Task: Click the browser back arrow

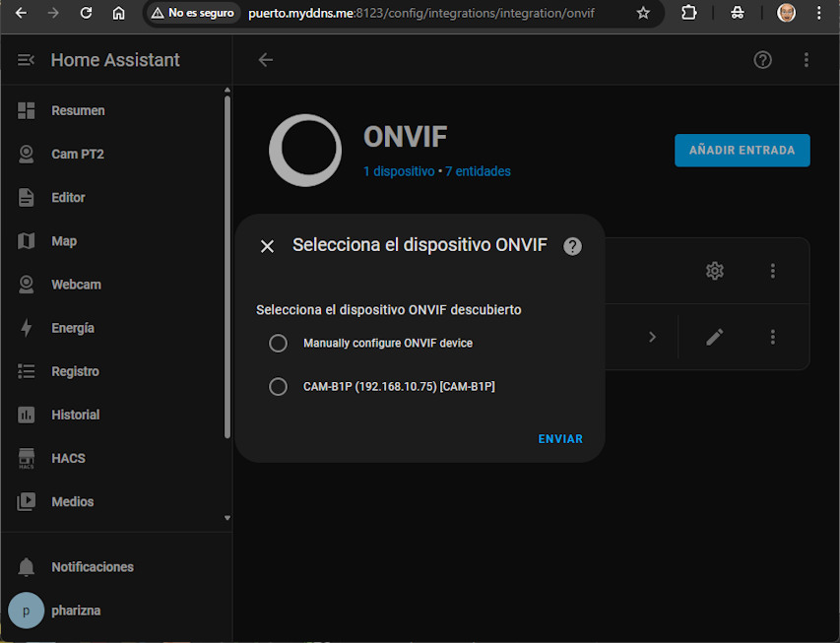Action: point(21,13)
